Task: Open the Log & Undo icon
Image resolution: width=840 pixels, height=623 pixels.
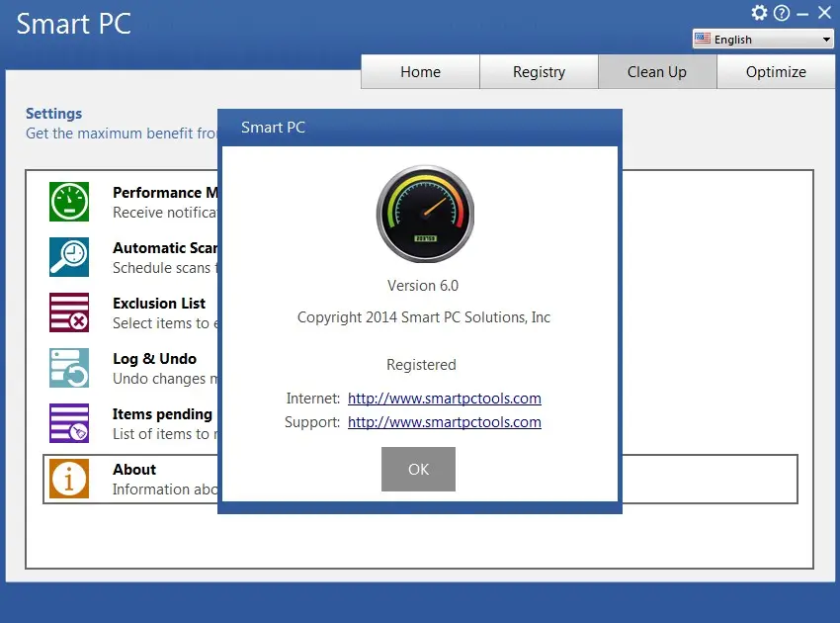Action: pos(69,368)
